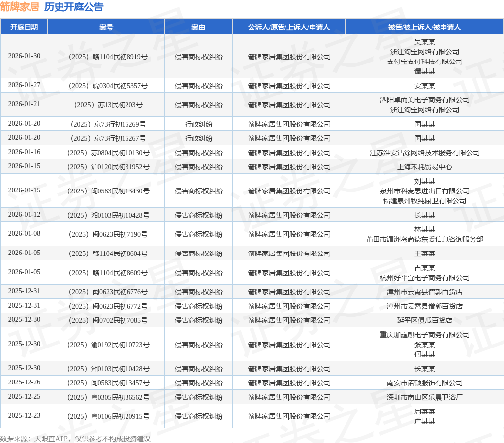Click case number 京73行初15267号
Viewport: 504px width, 443px height.
(x=108, y=138)
